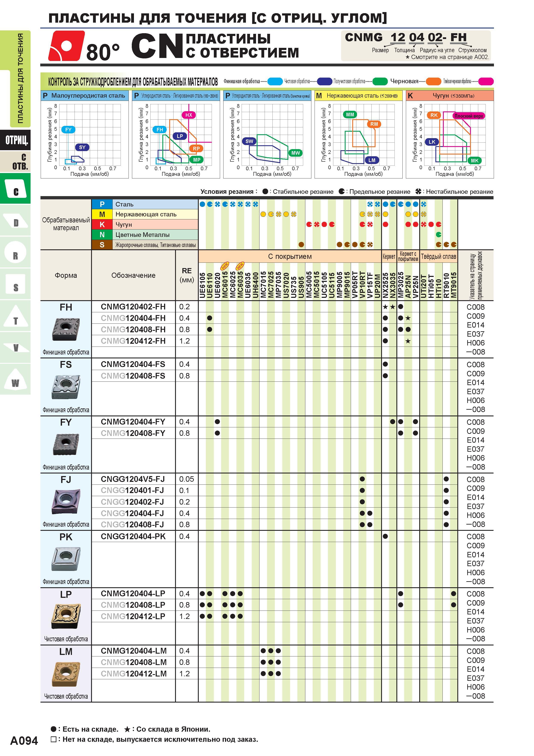Screen dimensions: 534x756
Task: Click the magenta heavy roughing legend swatch
Action: pyautogui.click(x=486, y=81)
